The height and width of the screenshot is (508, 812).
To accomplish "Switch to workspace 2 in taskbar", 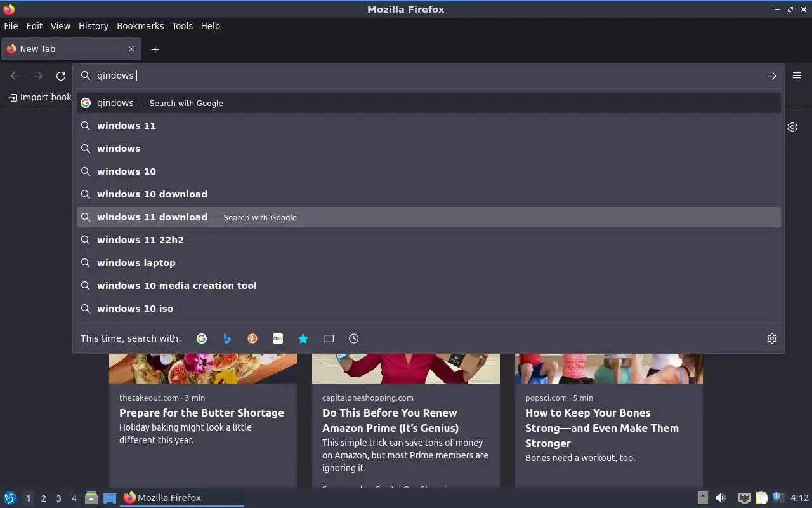I will pos(43,498).
